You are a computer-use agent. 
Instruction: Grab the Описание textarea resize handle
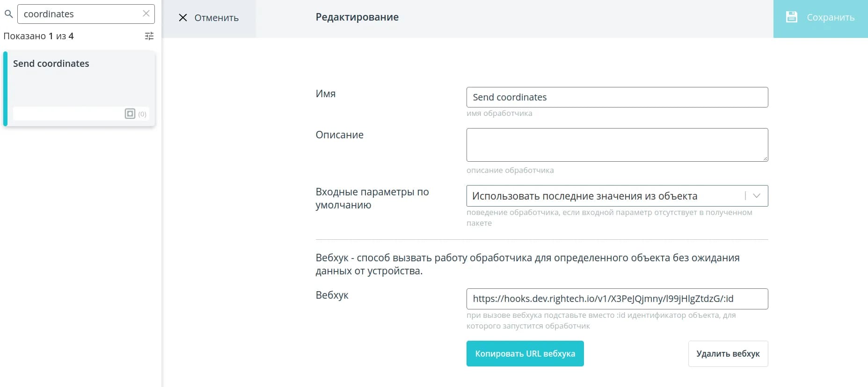point(765,159)
